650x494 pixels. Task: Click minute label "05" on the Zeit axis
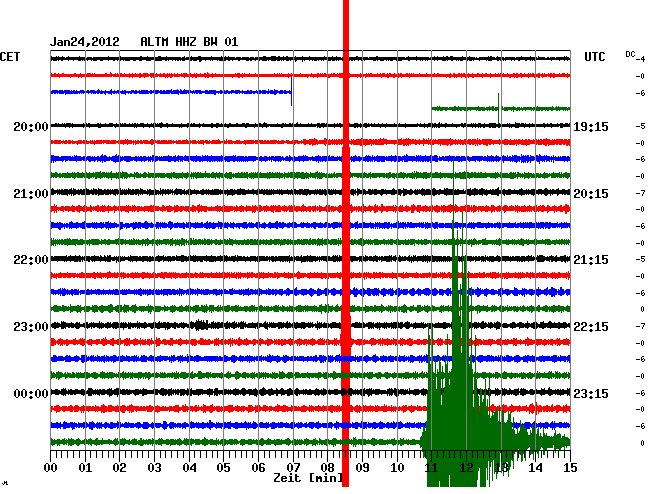[223, 468]
